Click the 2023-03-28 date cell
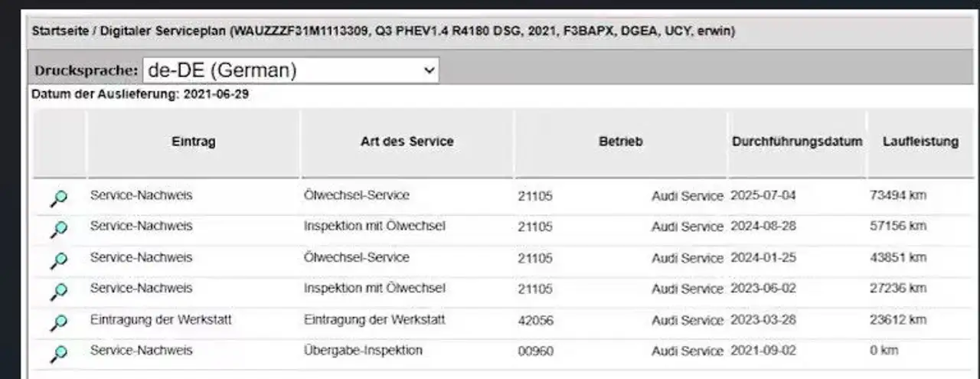The height and width of the screenshot is (379, 980). [763, 319]
